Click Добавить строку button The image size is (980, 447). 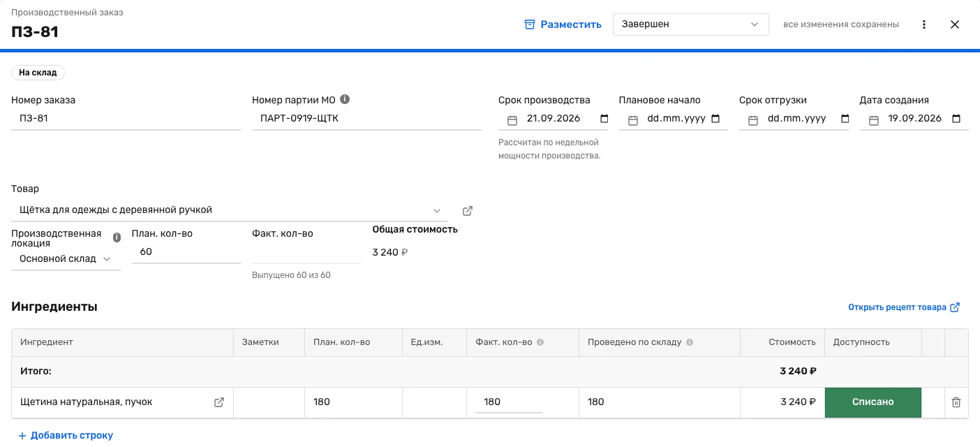(66, 436)
